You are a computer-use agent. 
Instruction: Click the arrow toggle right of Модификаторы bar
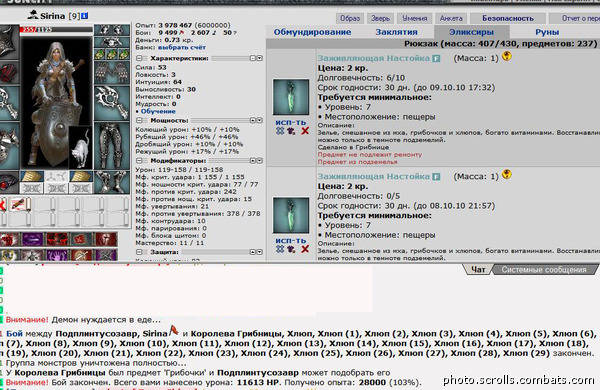click(x=259, y=161)
